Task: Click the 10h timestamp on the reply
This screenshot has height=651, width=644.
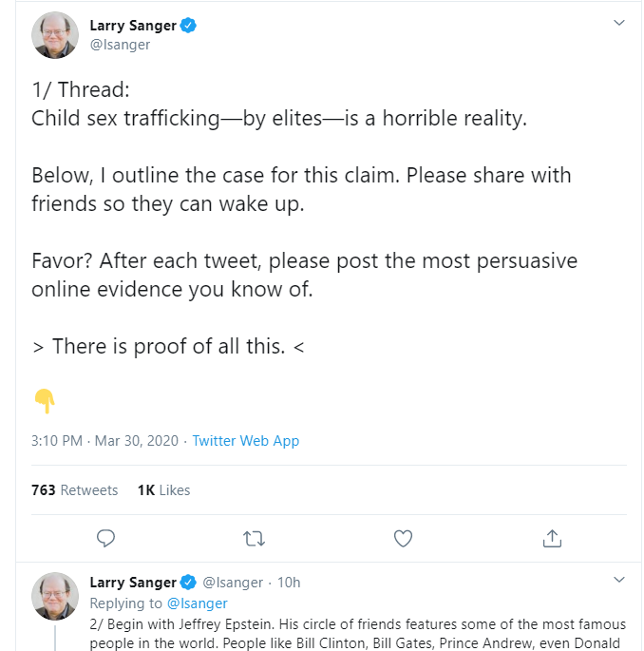Action: click(x=289, y=583)
